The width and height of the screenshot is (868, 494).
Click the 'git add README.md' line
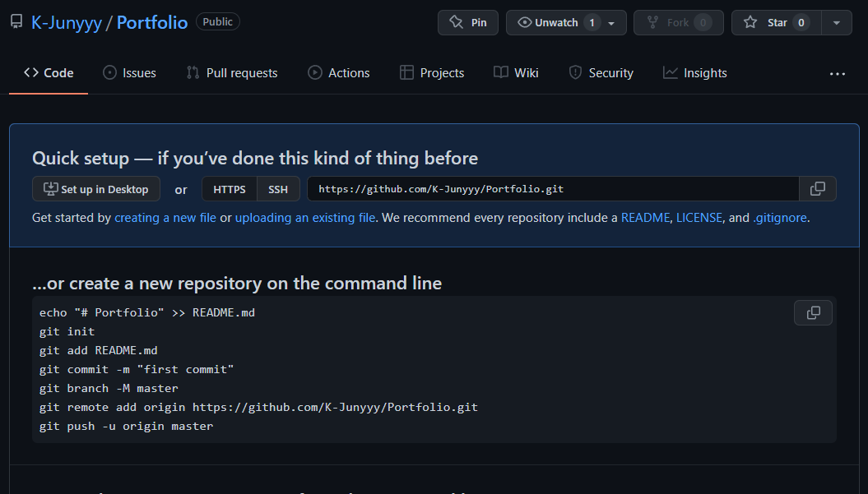tap(99, 351)
